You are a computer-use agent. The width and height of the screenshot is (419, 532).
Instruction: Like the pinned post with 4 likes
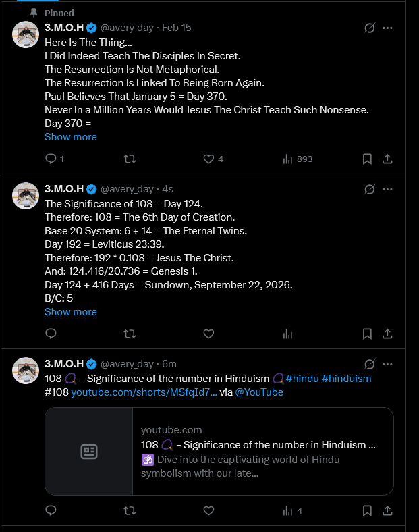tap(208, 159)
